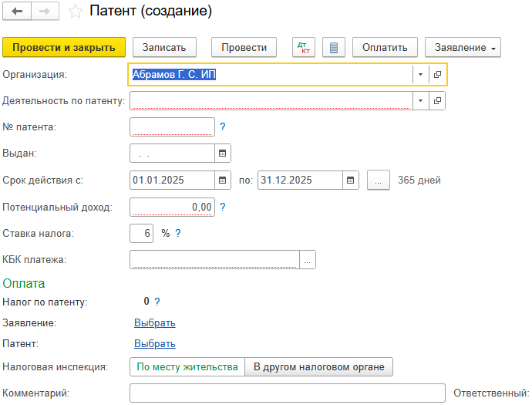Open the Деятельность по патенту record icon
The image size is (532, 405).
(x=437, y=101)
